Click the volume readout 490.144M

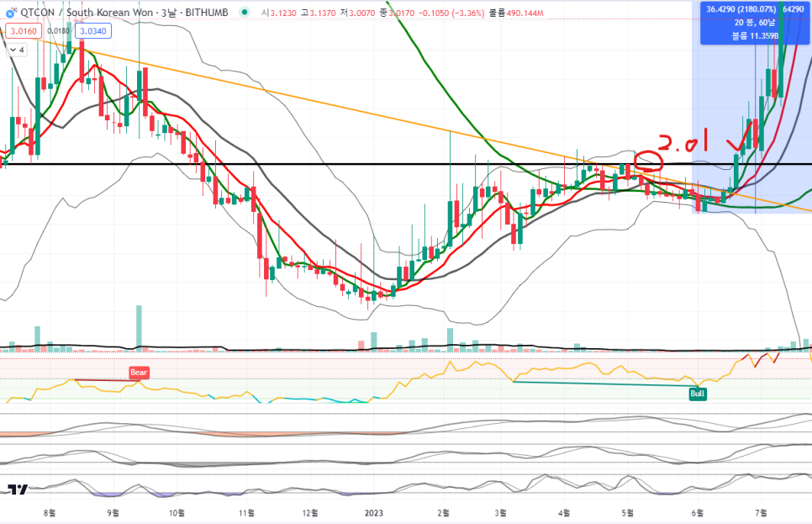[x=525, y=13]
